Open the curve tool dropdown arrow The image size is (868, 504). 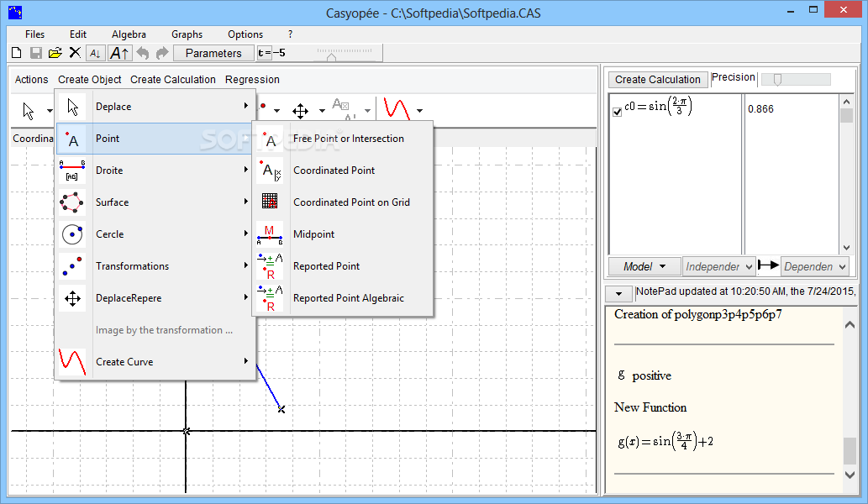coord(419,111)
